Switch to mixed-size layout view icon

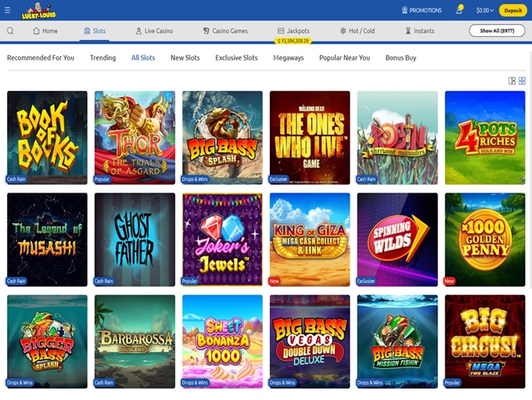point(512,81)
